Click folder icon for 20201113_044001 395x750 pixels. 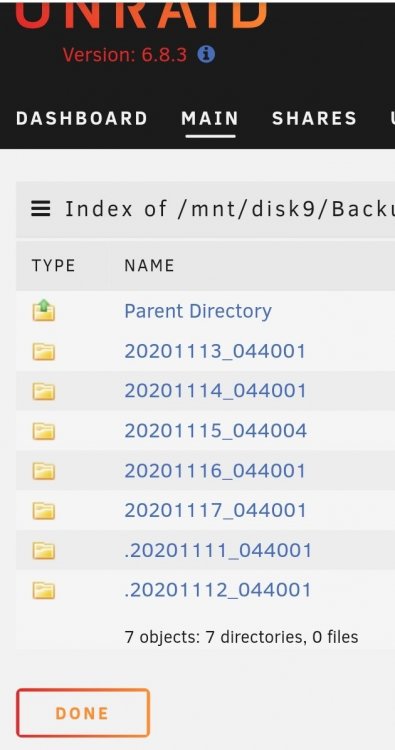[44, 352]
